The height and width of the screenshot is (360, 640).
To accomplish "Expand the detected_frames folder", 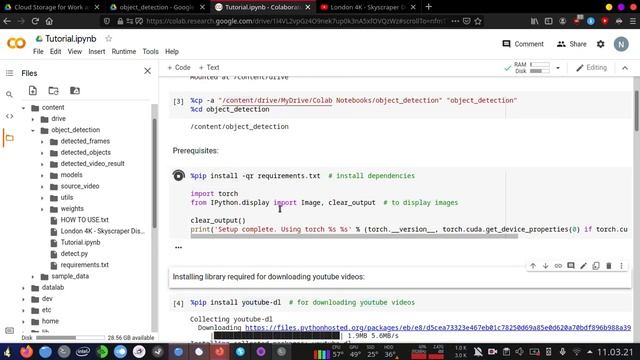I will [x=42, y=142].
